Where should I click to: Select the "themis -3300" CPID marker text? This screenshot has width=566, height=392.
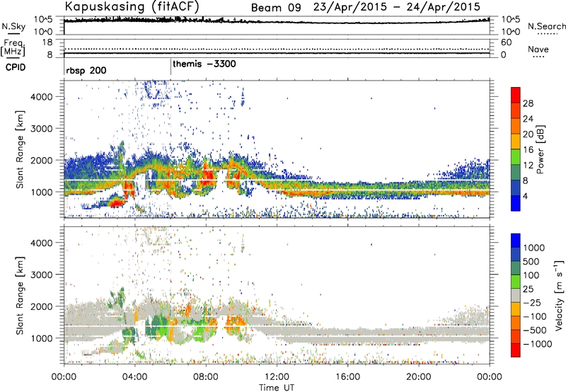tap(204, 64)
